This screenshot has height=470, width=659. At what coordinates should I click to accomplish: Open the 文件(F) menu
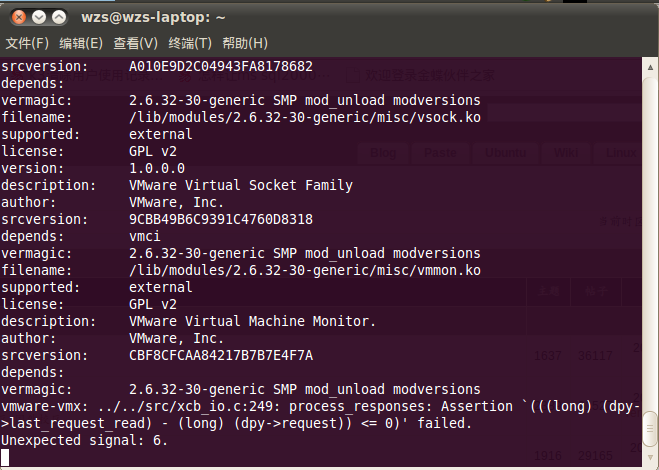27,43
